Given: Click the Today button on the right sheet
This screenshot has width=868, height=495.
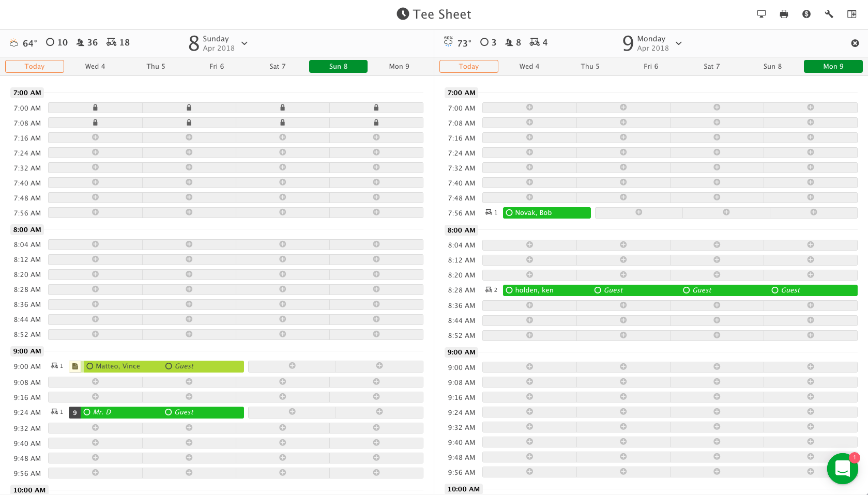Looking at the screenshot, I should tap(469, 67).
